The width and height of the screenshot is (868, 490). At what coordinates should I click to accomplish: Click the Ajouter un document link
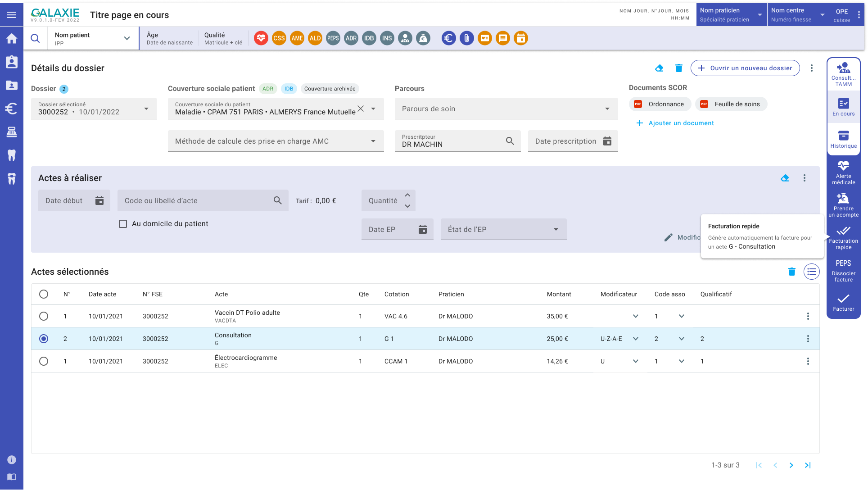point(675,123)
